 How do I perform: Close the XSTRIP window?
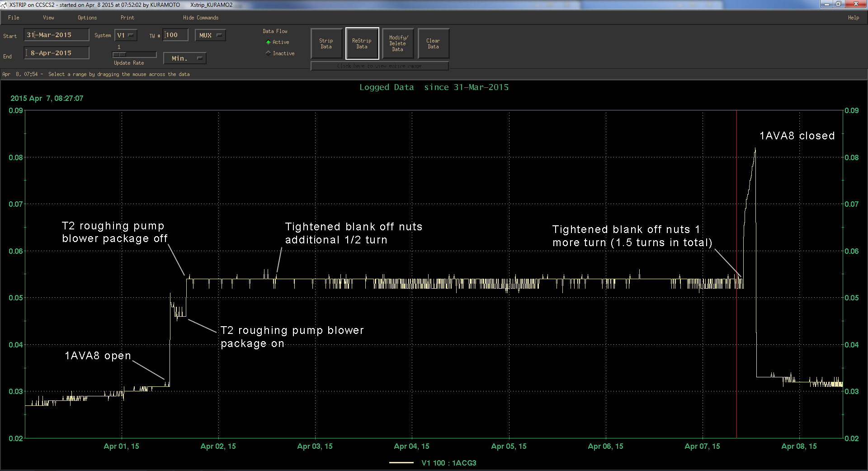(x=855, y=4)
